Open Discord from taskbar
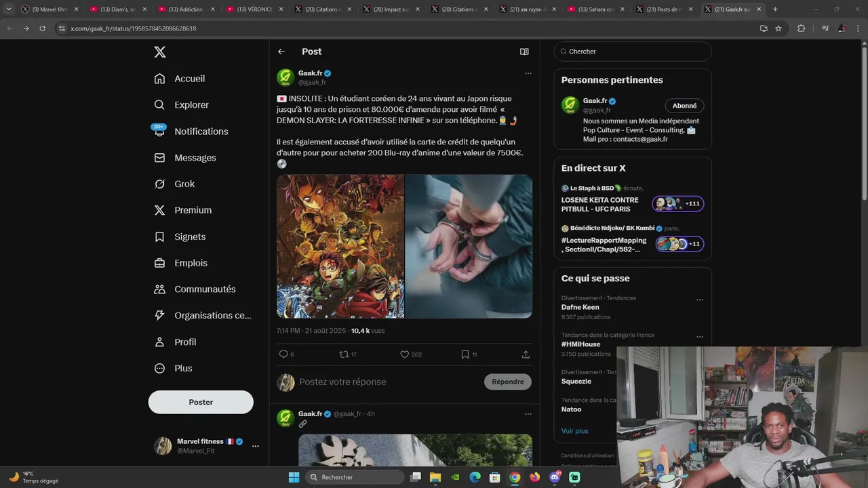Image resolution: width=868 pixels, height=488 pixels. click(555, 477)
